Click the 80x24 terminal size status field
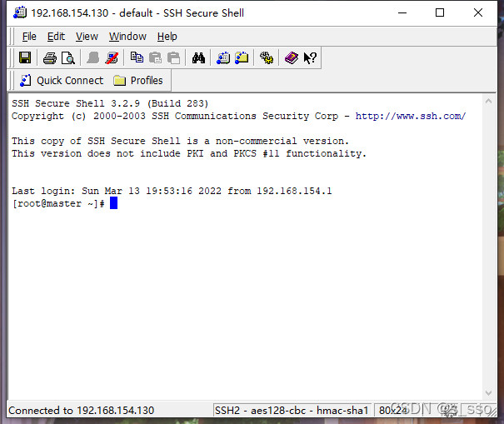The image size is (504, 424). pyautogui.click(x=392, y=410)
